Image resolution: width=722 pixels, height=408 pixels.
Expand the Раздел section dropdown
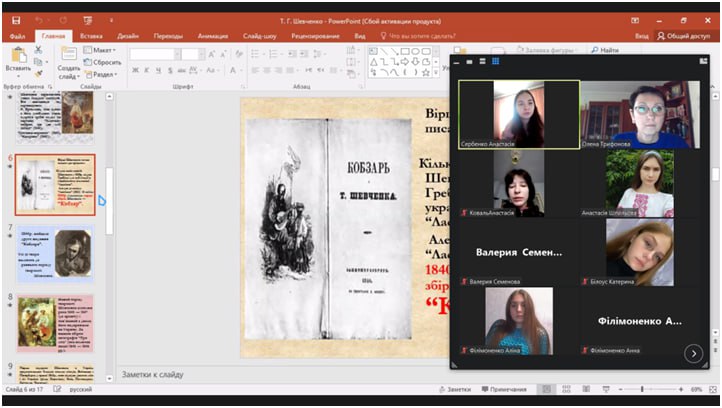(105, 74)
